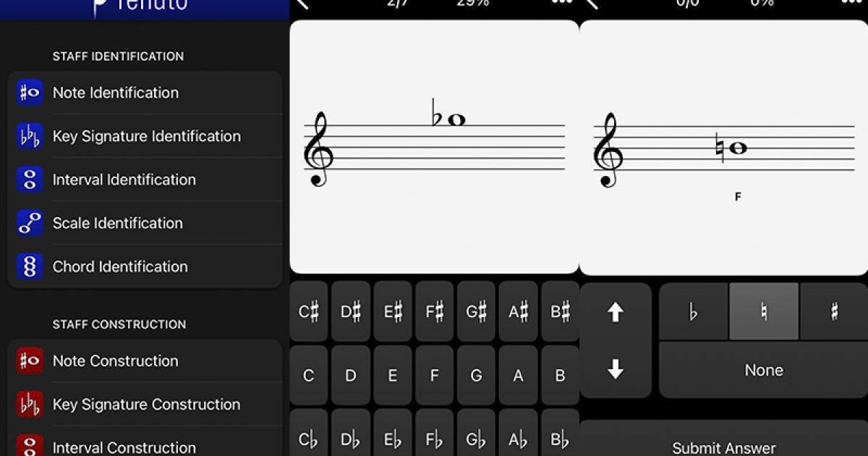Open the Scale Identification icon

[30, 223]
